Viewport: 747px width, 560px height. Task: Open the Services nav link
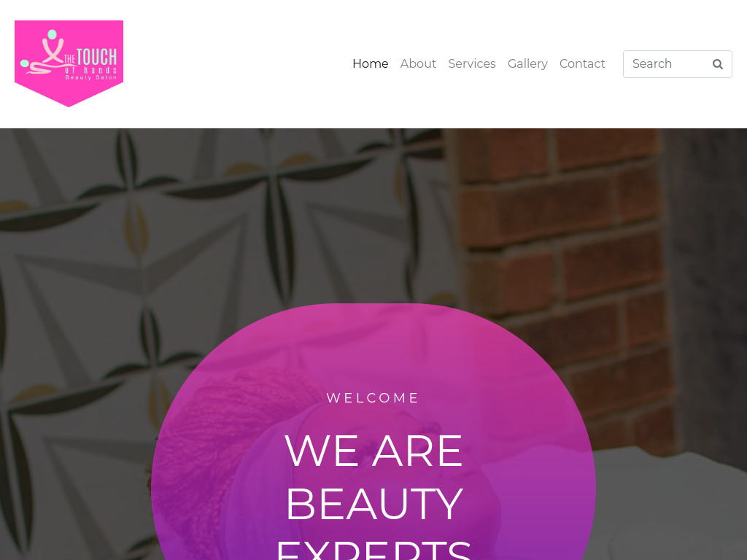[x=472, y=64]
